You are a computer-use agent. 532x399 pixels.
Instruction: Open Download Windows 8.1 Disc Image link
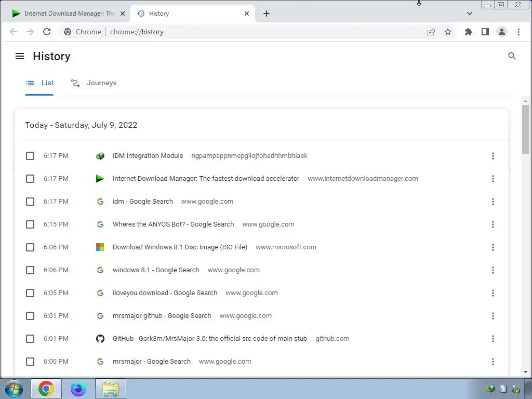pos(180,247)
